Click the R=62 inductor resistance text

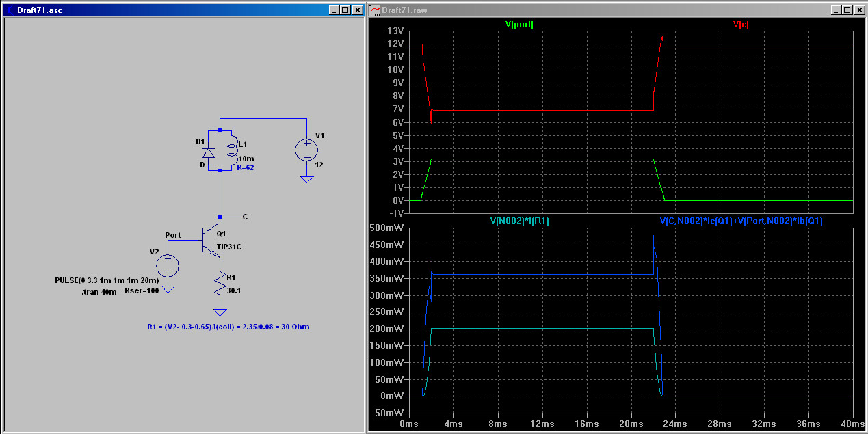[246, 167]
